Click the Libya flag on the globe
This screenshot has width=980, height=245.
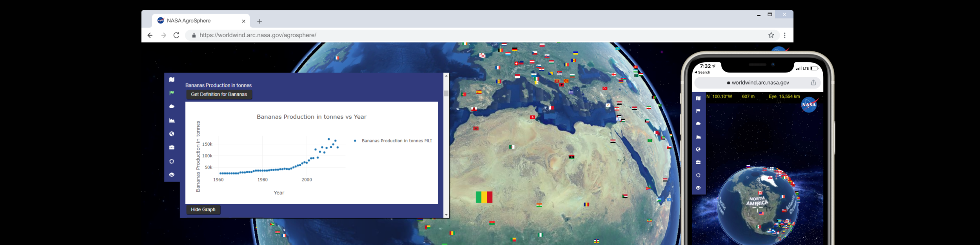(572, 157)
